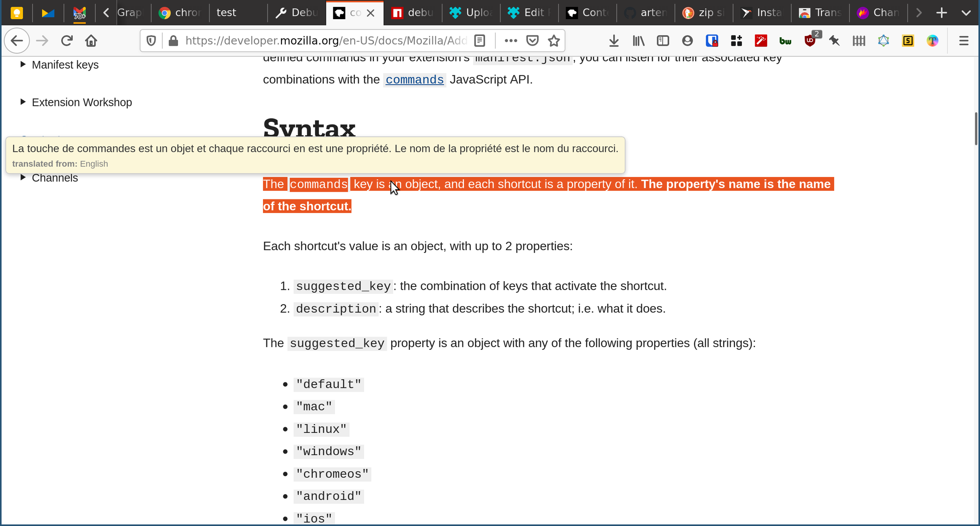The height and width of the screenshot is (526, 980).
Task: Select the Firefox library shelf icon
Action: [x=638, y=40]
